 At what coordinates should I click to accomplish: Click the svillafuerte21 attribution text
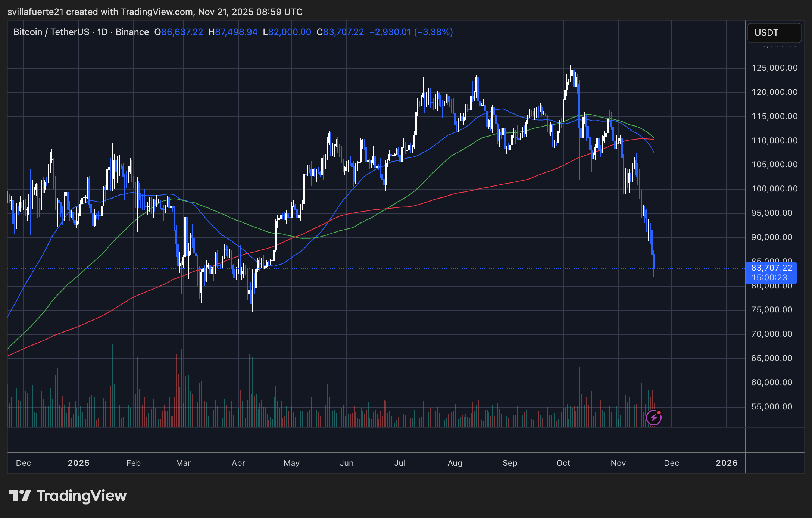tap(37, 12)
